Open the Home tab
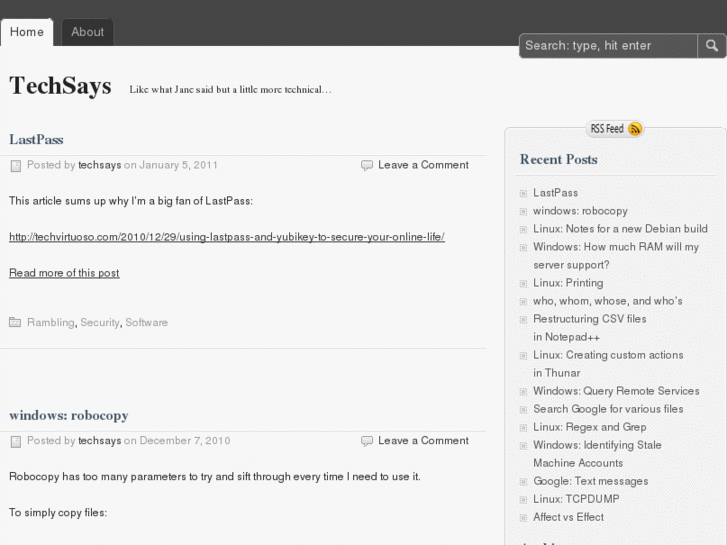 tap(27, 32)
